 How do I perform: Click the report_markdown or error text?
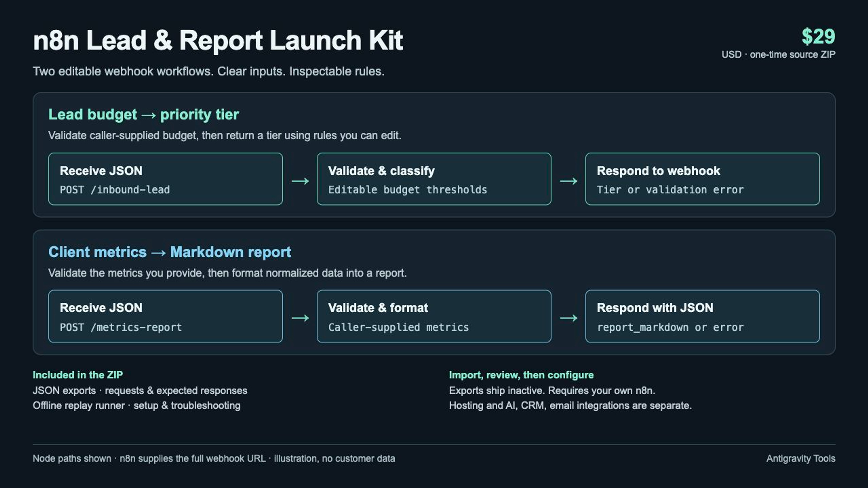click(x=670, y=327)
